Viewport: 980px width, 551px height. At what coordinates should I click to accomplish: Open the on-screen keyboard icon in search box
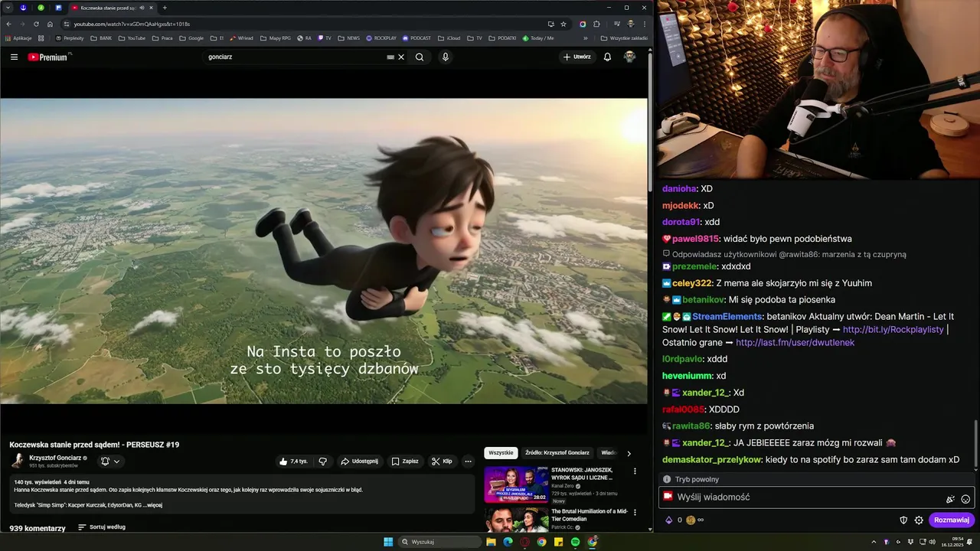point(390,57)
